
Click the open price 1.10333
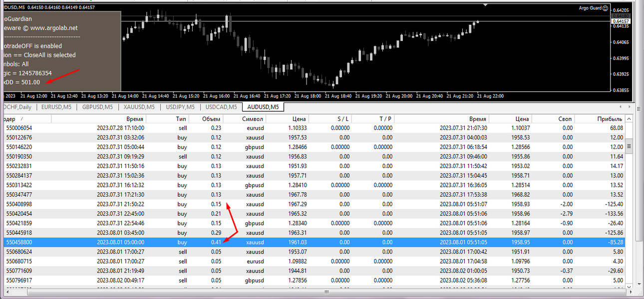pyautogui.click(x=297, y=128)
